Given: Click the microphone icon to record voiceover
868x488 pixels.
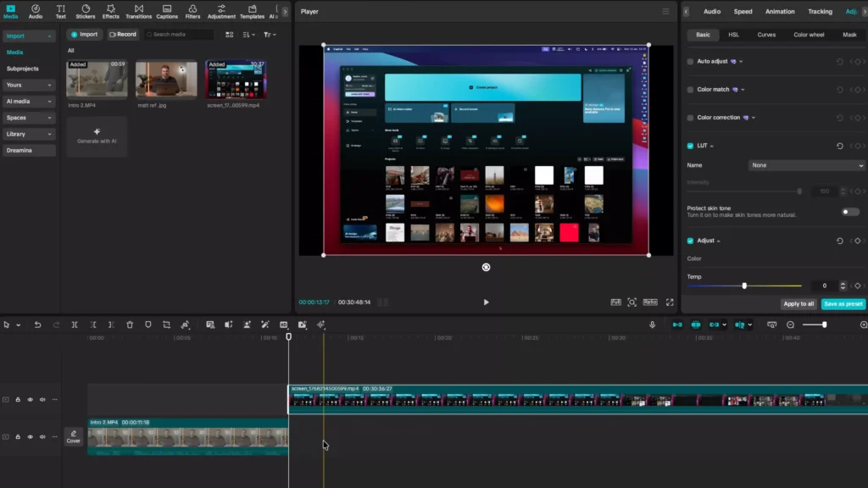Looking at the screenshot, I should click(652, 324).
